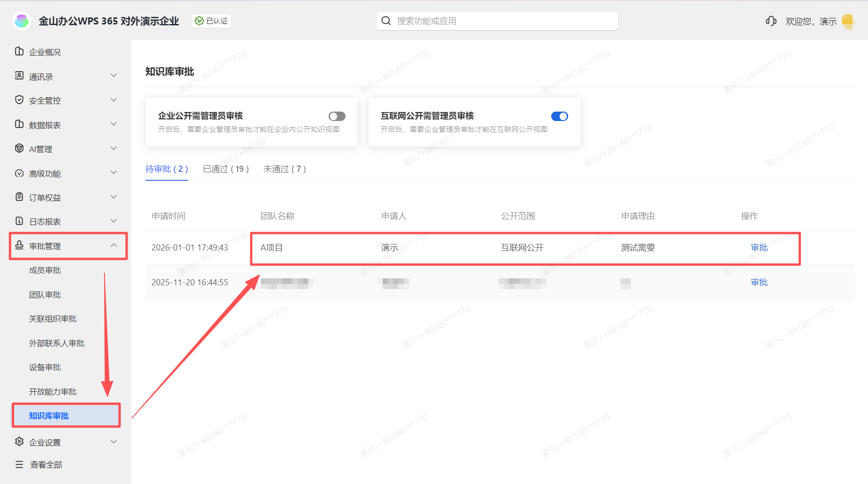Click the 日志报表 icon

click(x=19, y=221)
